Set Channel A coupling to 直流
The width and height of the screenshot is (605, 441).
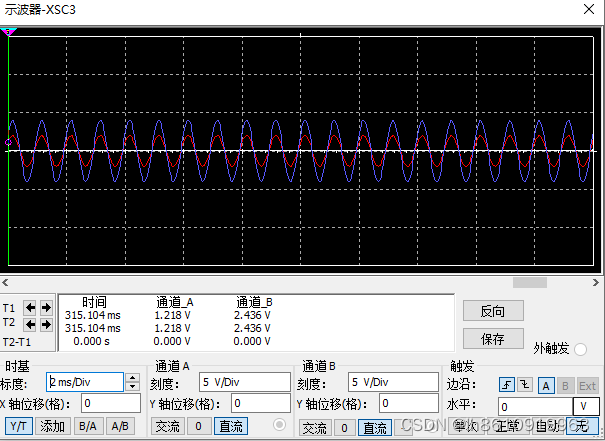[x=231, y=426]
